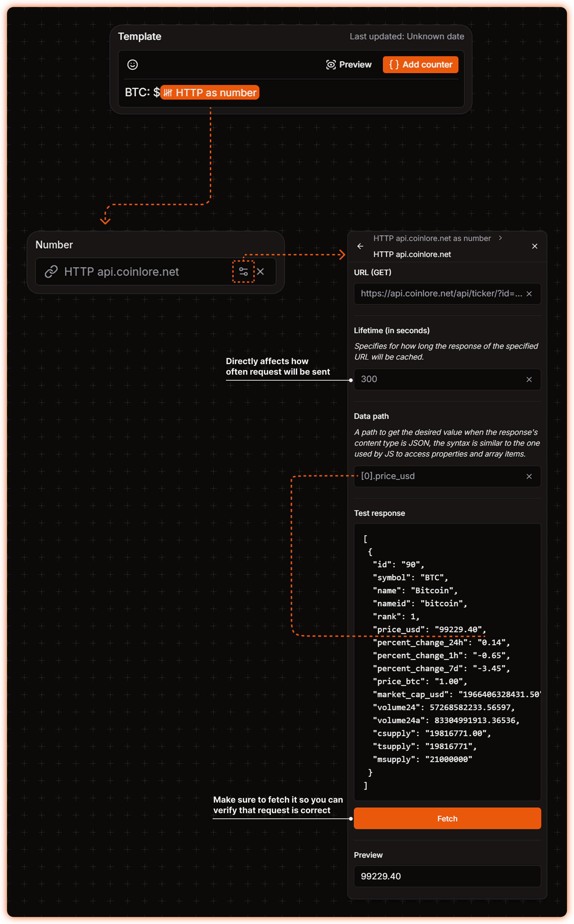
Task: Focus the URL (GET) input field
Action: click(x=440, y=294)
